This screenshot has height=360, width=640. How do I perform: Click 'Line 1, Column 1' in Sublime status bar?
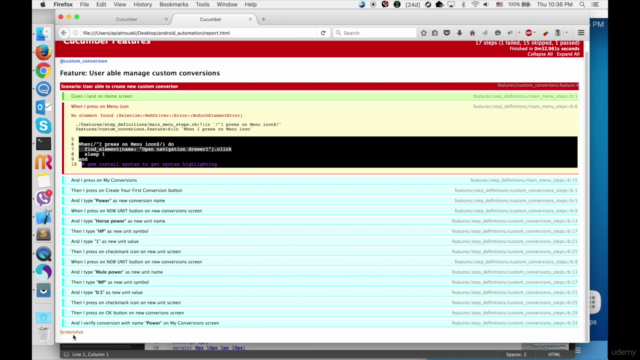90,354
